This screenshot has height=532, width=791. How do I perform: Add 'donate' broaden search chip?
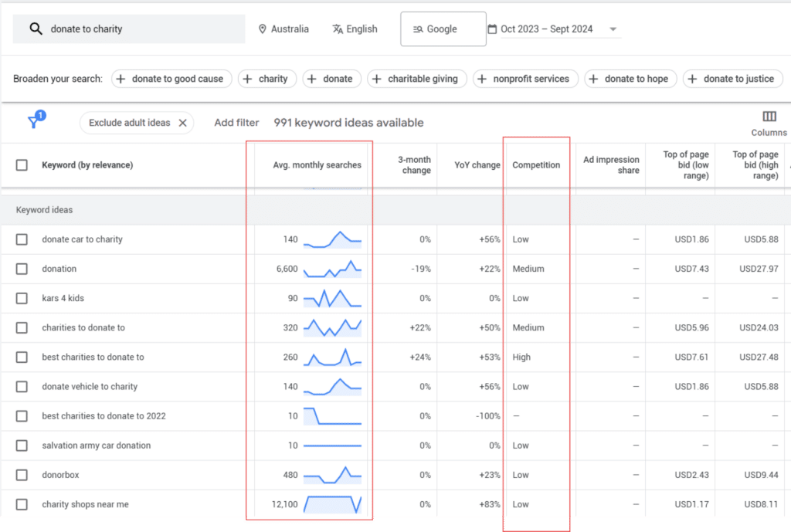coord(332,79)
